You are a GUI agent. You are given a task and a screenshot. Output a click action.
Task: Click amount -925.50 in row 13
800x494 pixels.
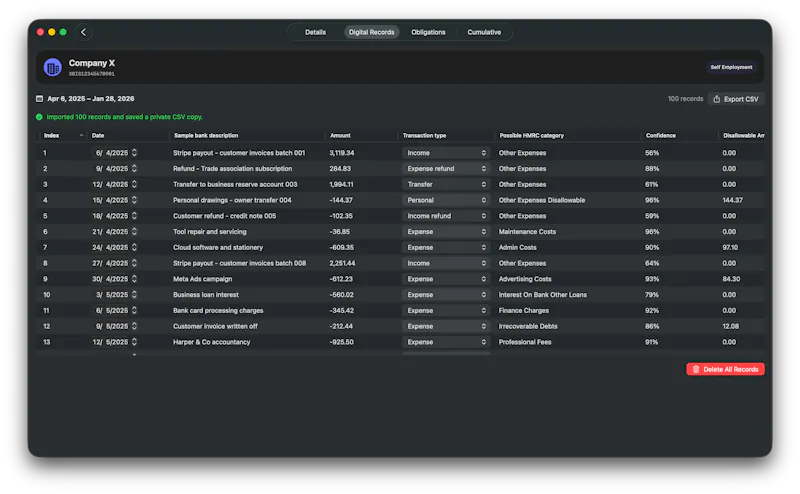[x=341, y=342]
